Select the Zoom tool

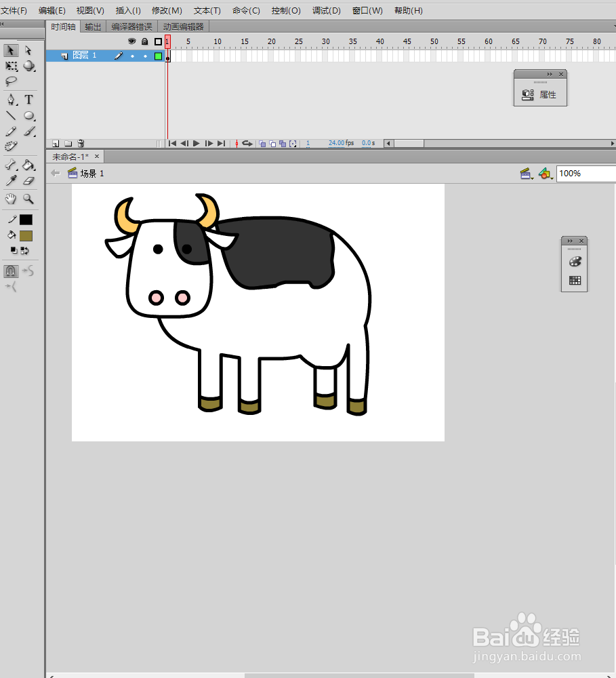(29, 199)
